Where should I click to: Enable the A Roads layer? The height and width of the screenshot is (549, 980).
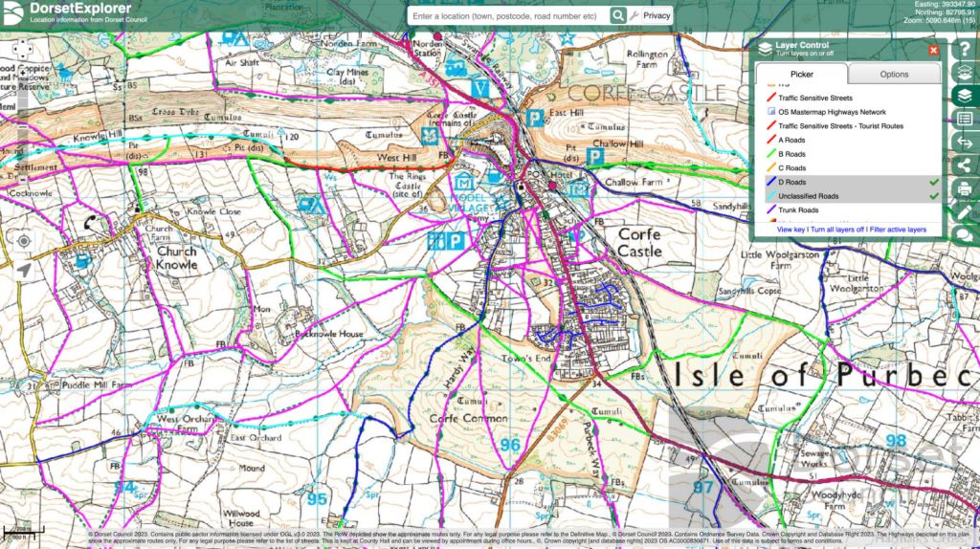pos(791,140)
